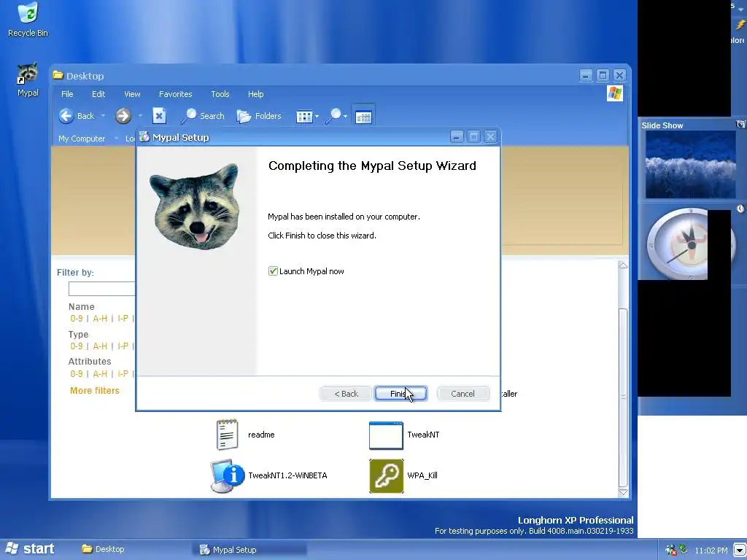This screenshot has height=560, width=747.
Task: Click My Computer in the address breadcrumb
Action: coord(82,138)
